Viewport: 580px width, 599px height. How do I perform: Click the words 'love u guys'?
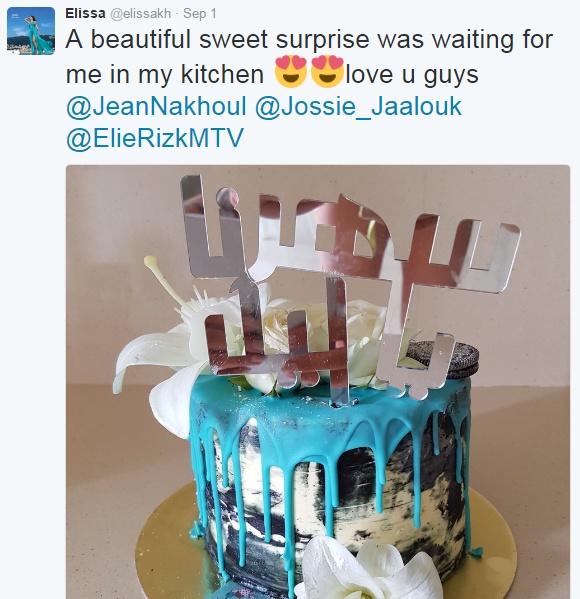[412, 74]
